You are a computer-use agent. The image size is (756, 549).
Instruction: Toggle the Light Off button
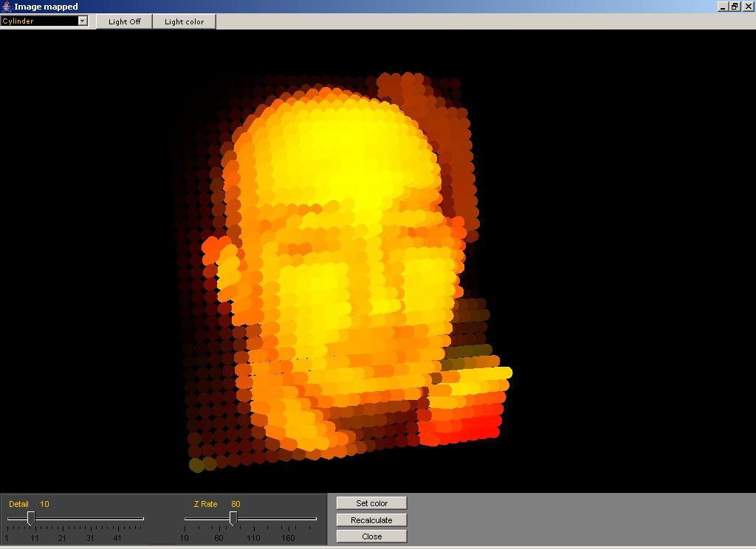click(x=124, y=21)
